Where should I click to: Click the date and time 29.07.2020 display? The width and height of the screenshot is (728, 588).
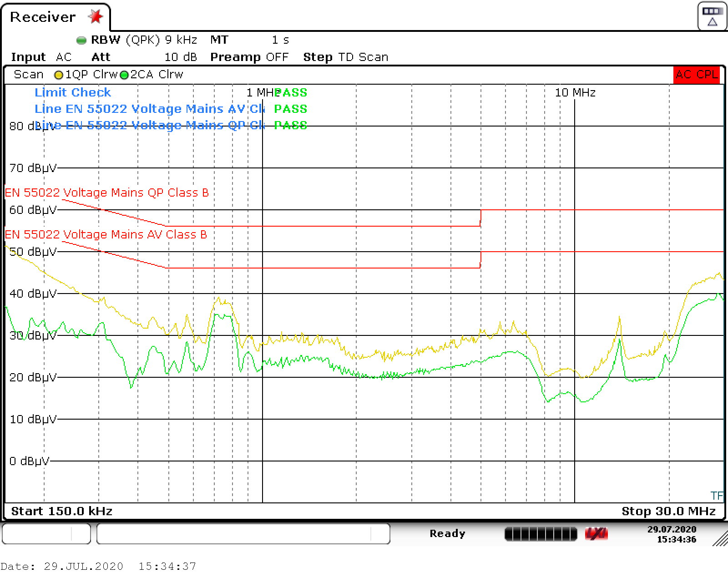coord(672,534)
